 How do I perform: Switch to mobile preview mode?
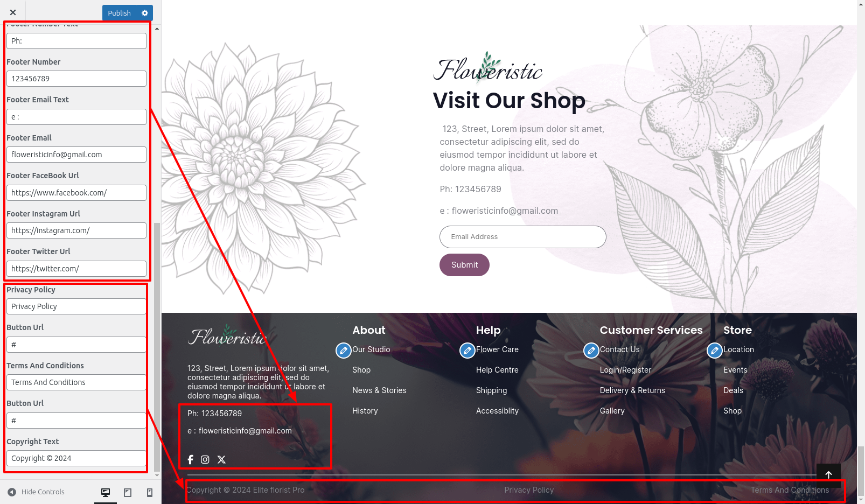tap(150, 492)
